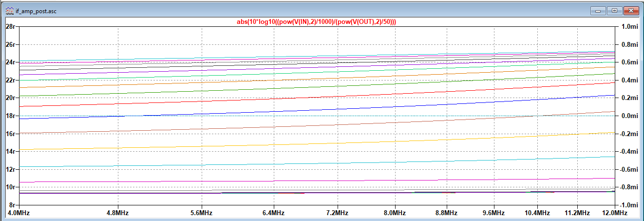The image size is (644, 221).
Task: Click the 8r left axis label
Action: click(12, 205)
